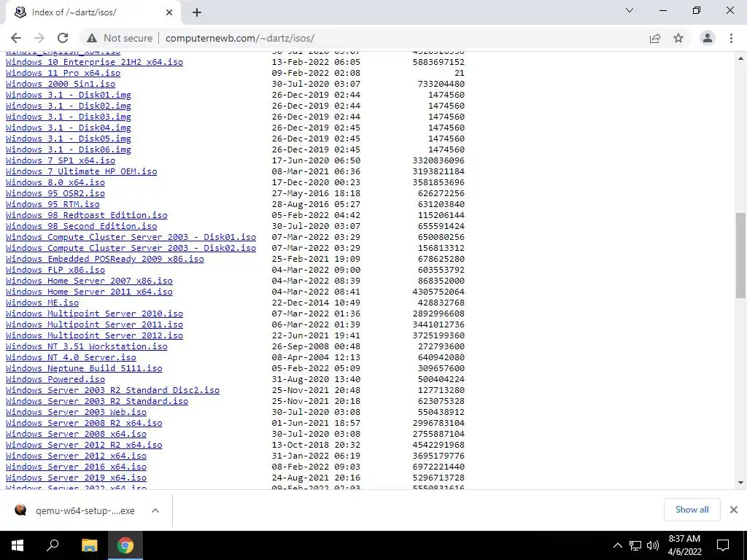Open Compute Cluster Server 2003 Disk02 link
The width and height of the screenshot is (747, 560).
coord(131,248)
